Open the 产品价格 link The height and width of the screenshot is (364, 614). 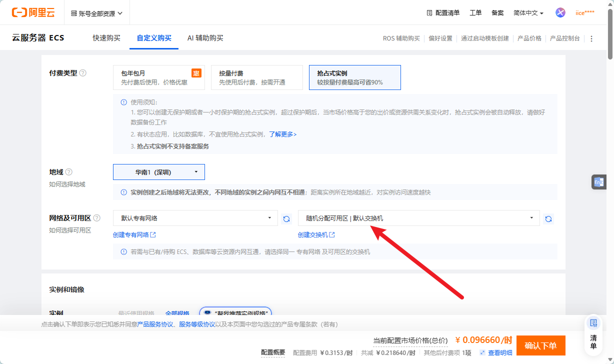click(529, 38)
